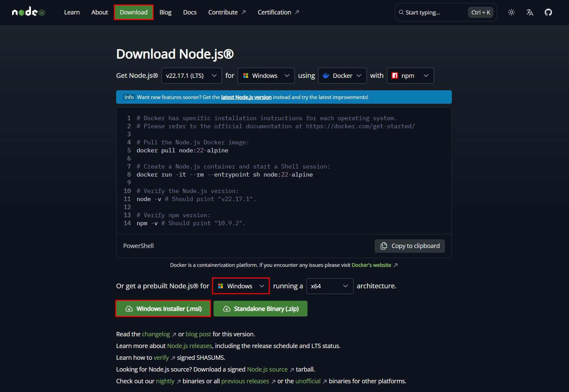The width and height of the screenshot is (569, 392).
Task: Click the download icon on Windows Installer
Action: click(129, 308)
